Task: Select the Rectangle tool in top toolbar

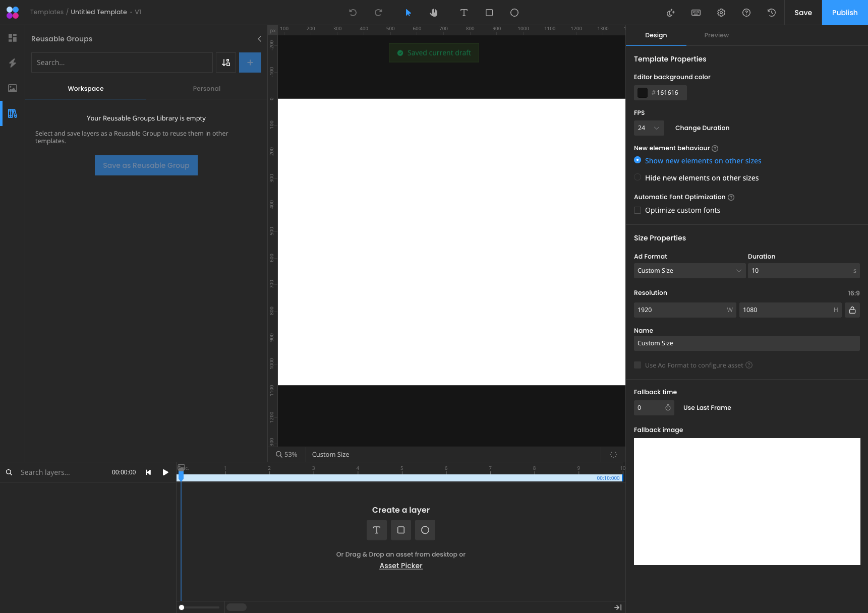Action: pos(489,13)
